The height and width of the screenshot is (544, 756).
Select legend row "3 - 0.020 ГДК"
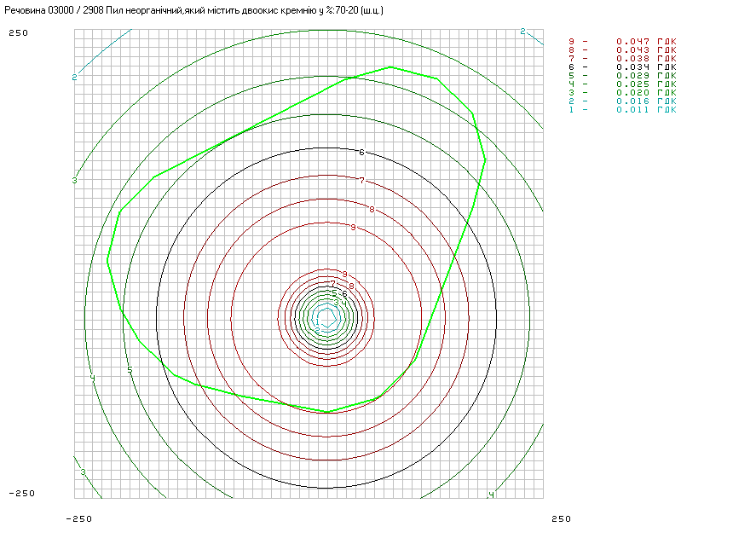point(622,93)
